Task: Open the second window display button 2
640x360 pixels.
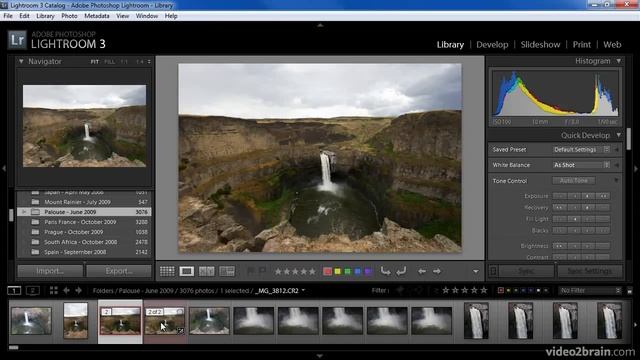Action: coord(33,291)
